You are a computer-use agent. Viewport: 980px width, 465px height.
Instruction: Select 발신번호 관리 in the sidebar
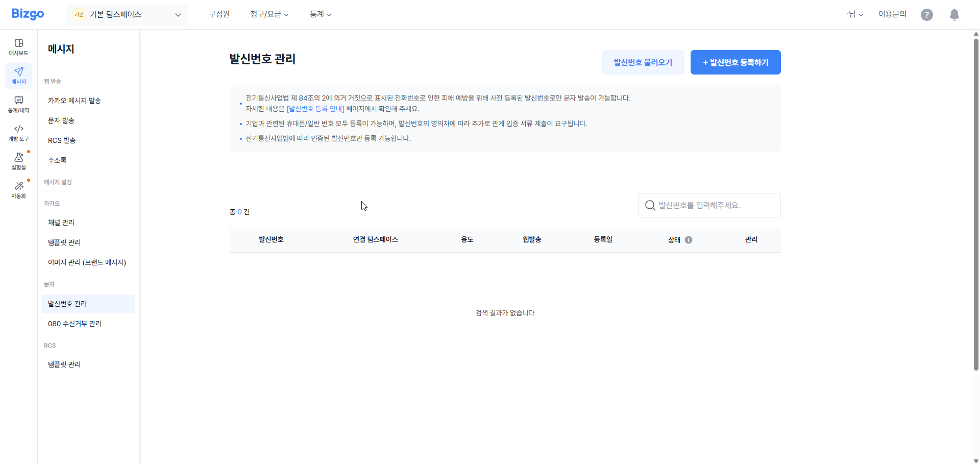[x=67, y=303]
